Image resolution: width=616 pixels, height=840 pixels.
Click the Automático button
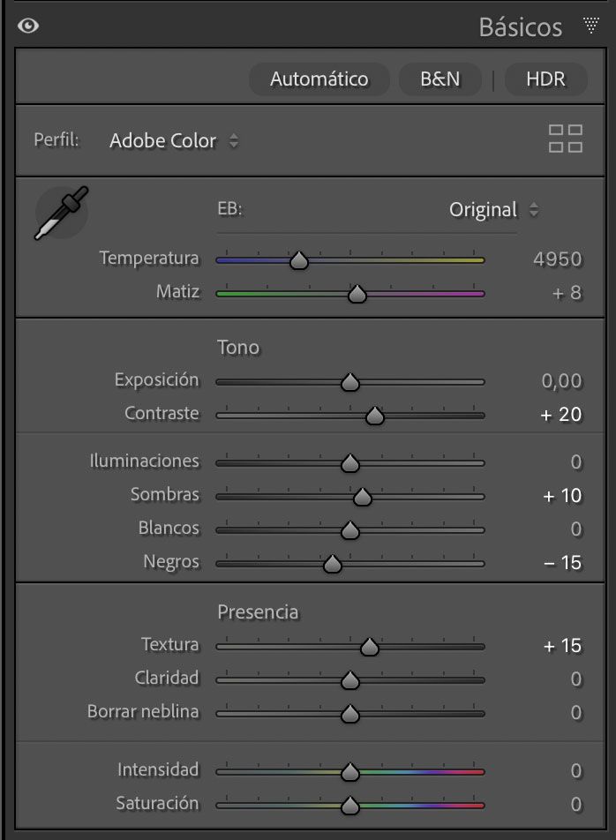click(x=319, y=79)
